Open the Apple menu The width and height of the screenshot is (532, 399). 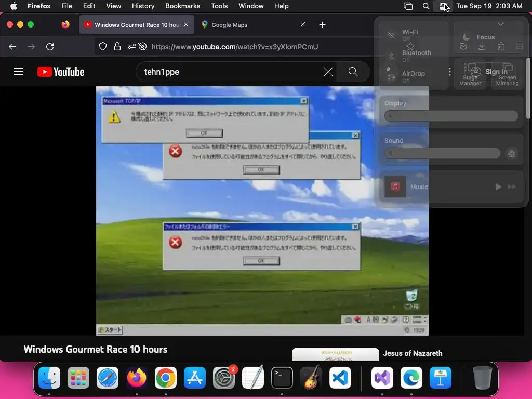pyautogui.click(x=14, y=6)
